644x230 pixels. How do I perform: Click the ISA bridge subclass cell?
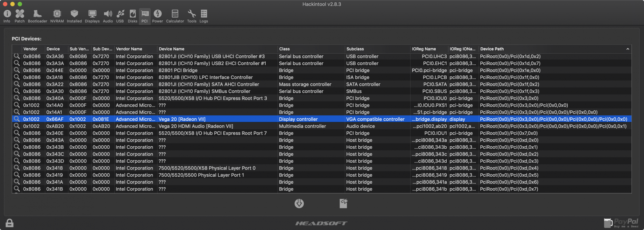(x=358, y=77)
